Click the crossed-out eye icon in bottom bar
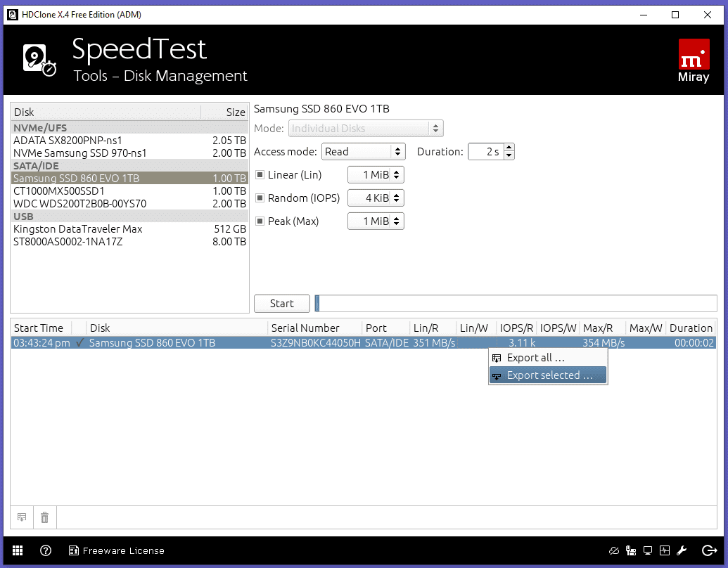The image size is (728, 568). pyautogui.click(x=614, y=550)
